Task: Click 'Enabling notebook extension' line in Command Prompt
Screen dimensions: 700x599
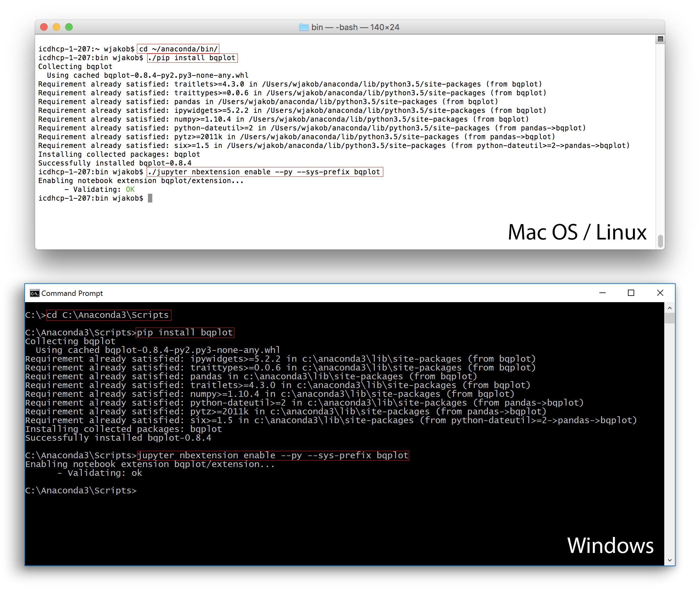Action: [x=150, y=464]
